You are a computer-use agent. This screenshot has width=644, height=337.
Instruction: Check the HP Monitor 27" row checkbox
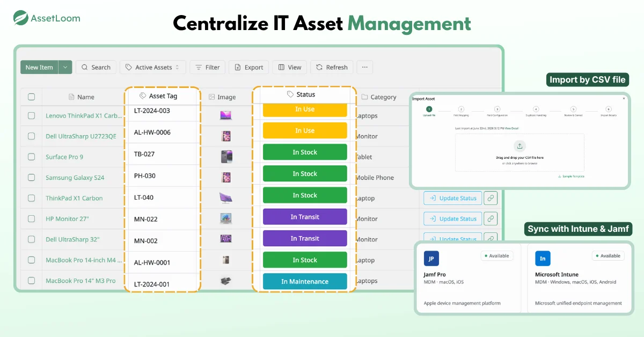click(31, 219)
